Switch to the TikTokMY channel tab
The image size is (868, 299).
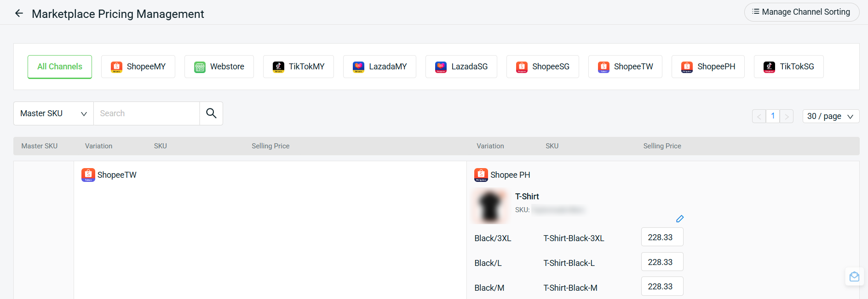click(299, 67)
